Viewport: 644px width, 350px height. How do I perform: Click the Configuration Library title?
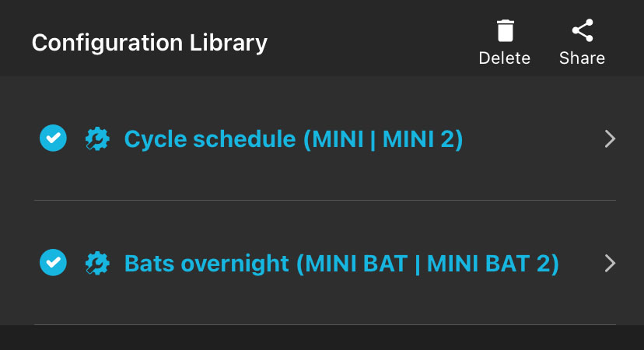[149, 42]
